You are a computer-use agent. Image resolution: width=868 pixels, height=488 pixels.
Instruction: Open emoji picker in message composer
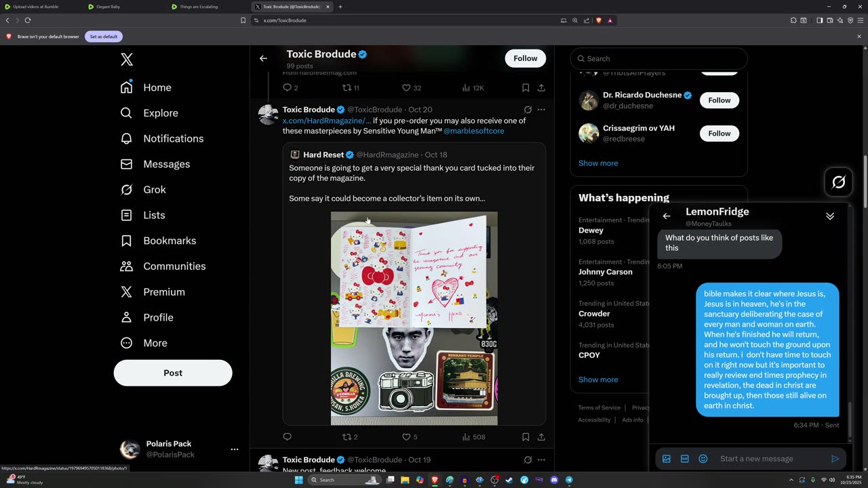coord(703,459)
